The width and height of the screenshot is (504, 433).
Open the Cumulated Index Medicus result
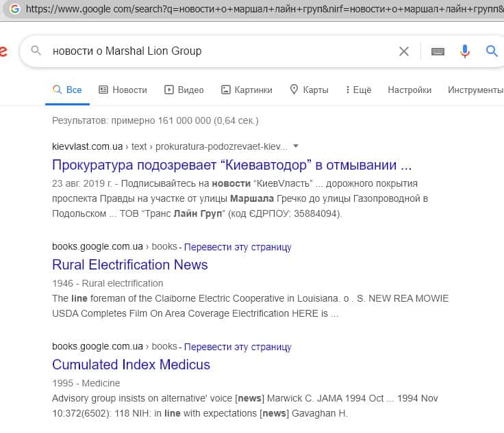tap(131, 365)
